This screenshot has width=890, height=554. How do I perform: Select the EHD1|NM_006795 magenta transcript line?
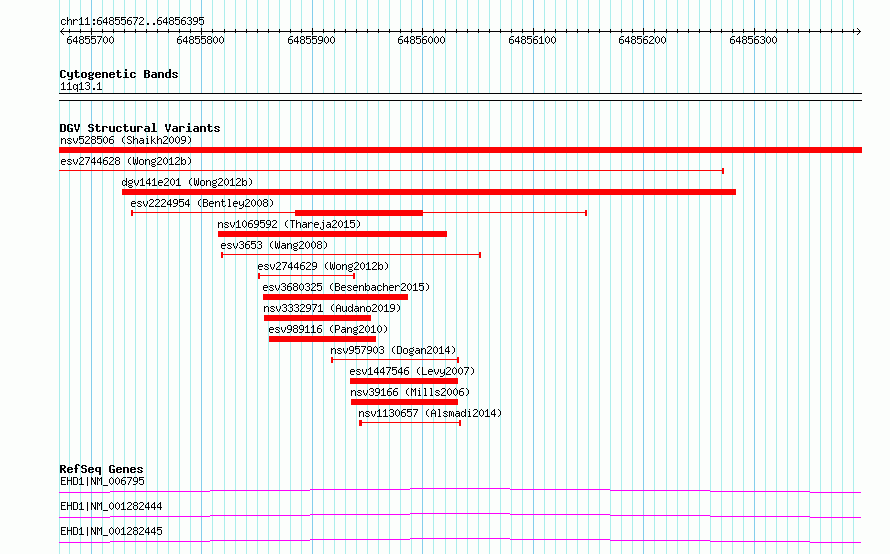pos(460,490)
